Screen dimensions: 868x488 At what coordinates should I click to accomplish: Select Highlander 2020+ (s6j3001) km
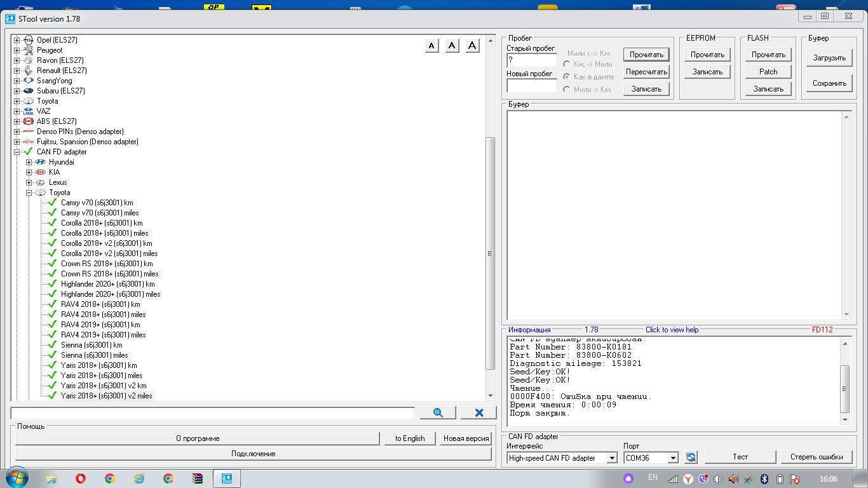point(107,284)
